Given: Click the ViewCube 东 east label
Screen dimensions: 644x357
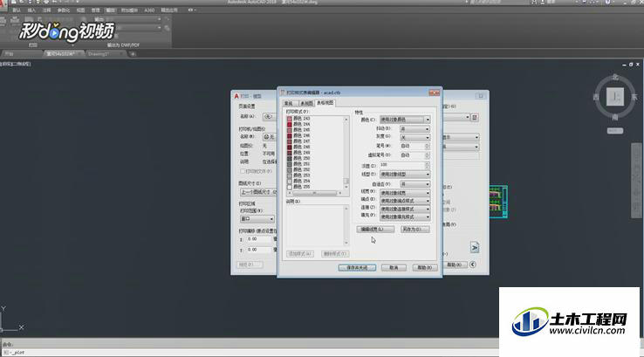Looking at the screenshot, I should click(634, 98).
